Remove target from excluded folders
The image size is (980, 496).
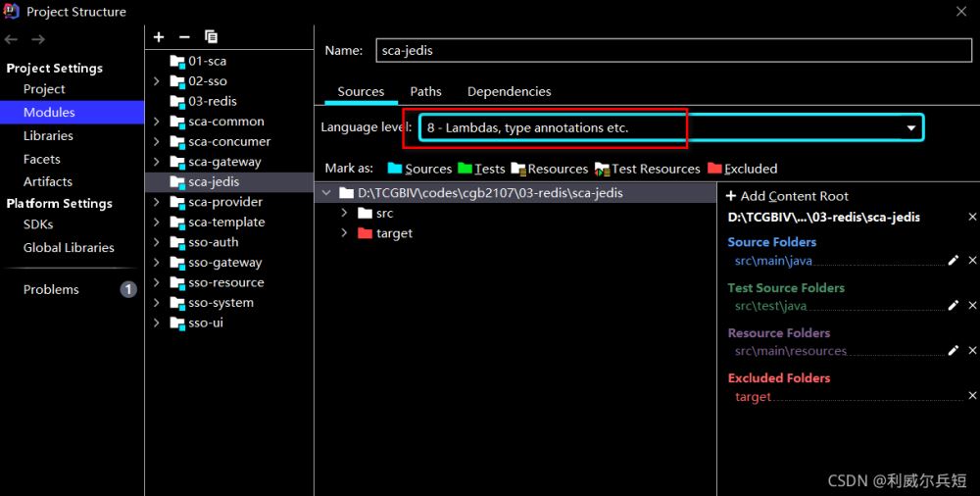click(972, 395)
